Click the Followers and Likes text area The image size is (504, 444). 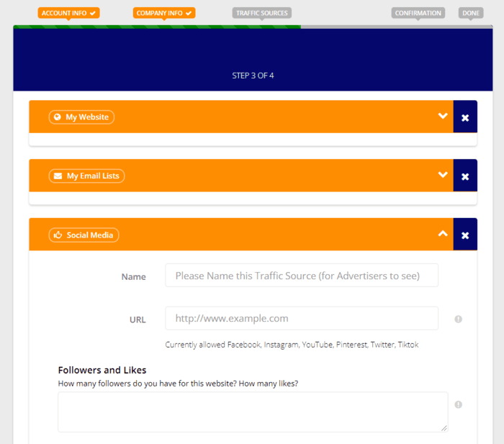coord(252,412)
